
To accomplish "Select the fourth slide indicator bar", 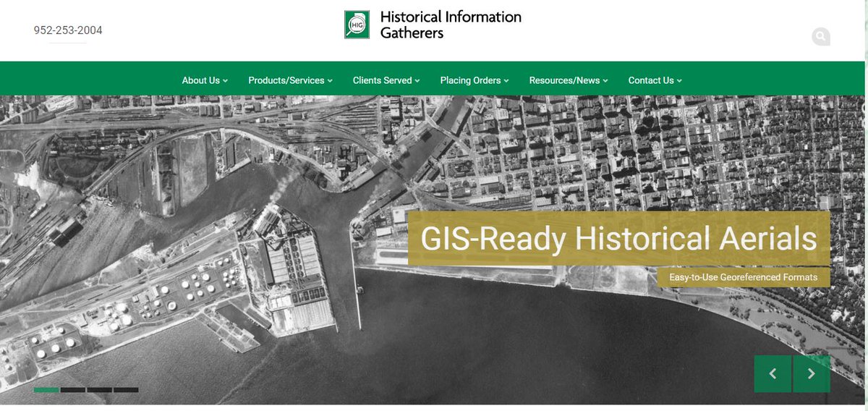I will click(x=126, y=390).
